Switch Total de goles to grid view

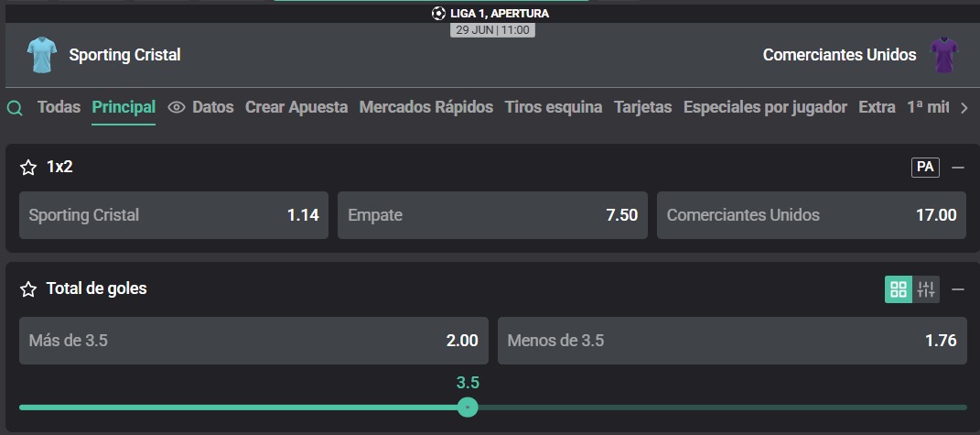coord(899,289)
